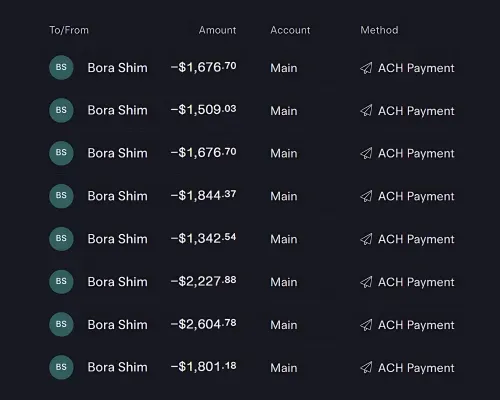The width and height of the screenshot is (500, 400).
Task: Click the Account column header
Action: coord(290,30)
